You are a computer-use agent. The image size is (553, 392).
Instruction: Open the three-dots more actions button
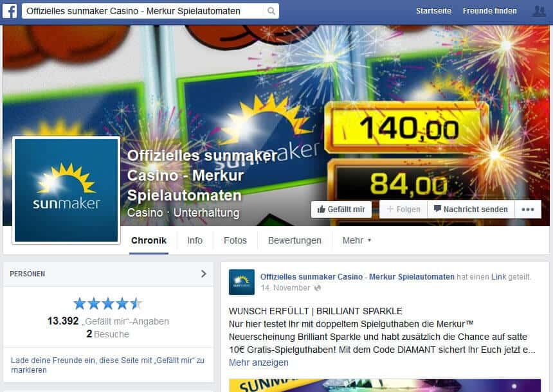tap(528, 209)
